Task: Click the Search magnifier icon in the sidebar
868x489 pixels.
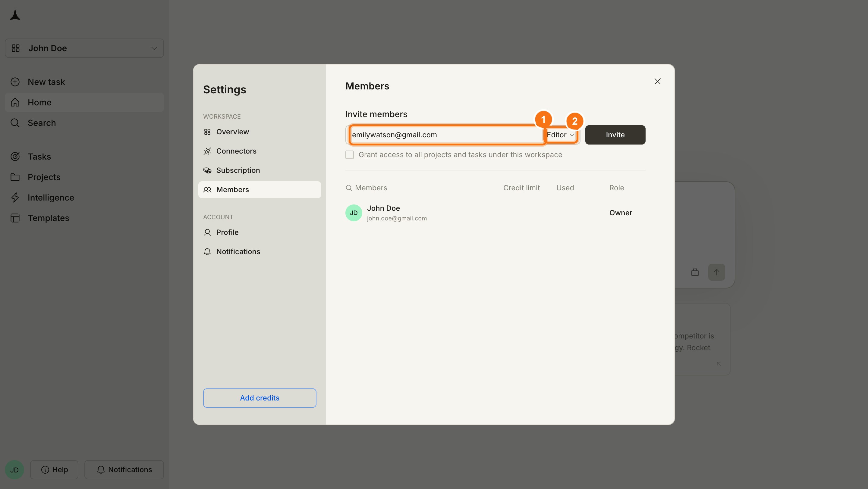Action: pos(15,123)
